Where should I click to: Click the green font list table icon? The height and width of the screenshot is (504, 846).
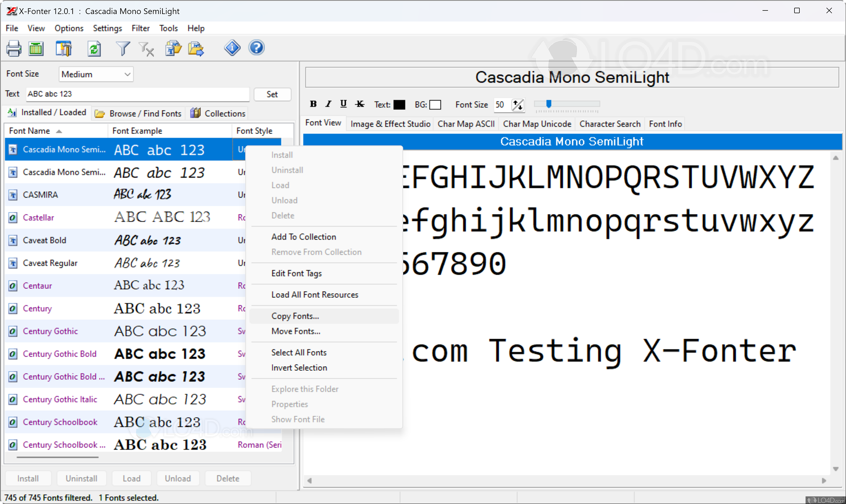[x=36, y=48]
